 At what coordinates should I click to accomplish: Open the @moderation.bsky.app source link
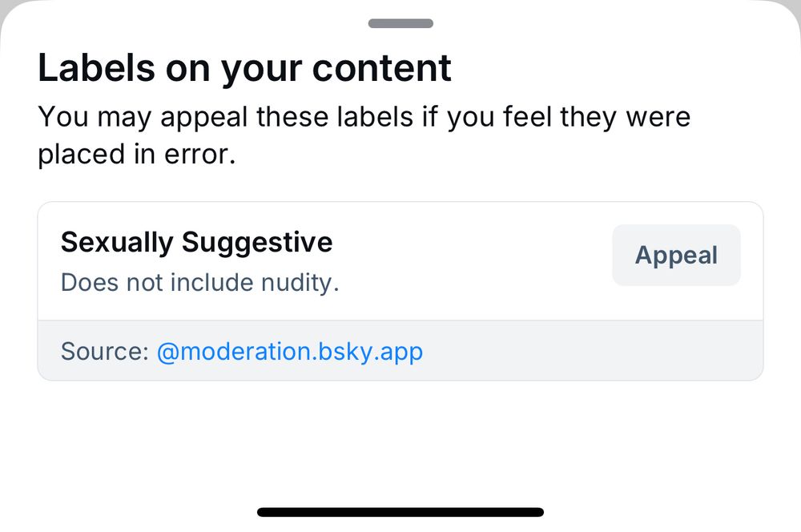289,351
